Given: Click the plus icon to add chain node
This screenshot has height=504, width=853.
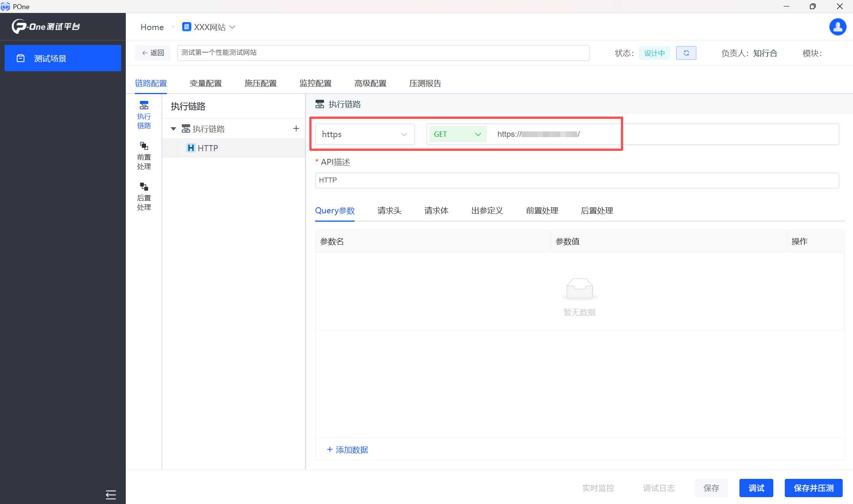Looking at the screenshot, I should pos(296,129).
